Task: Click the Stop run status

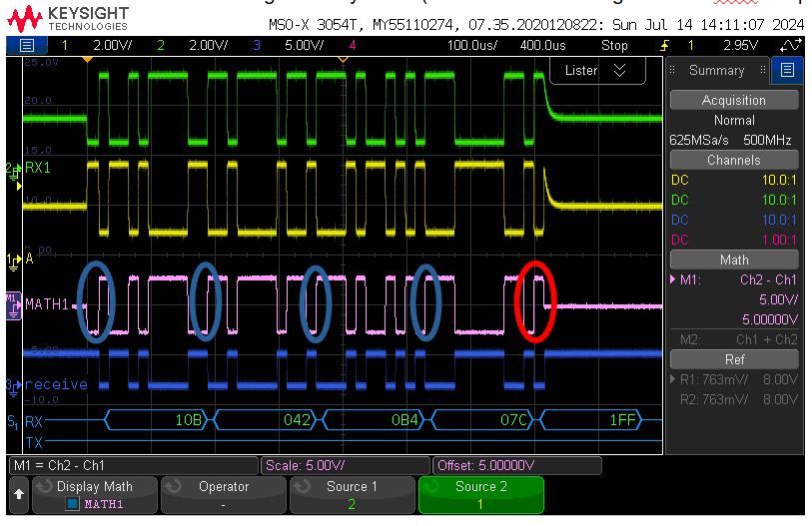Action: pyautogui.click(x=614, y=46)
